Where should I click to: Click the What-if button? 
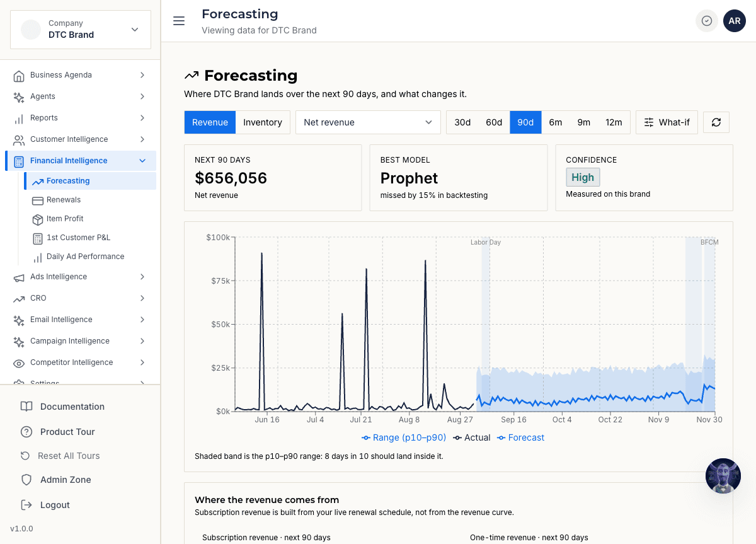[667, 122]
